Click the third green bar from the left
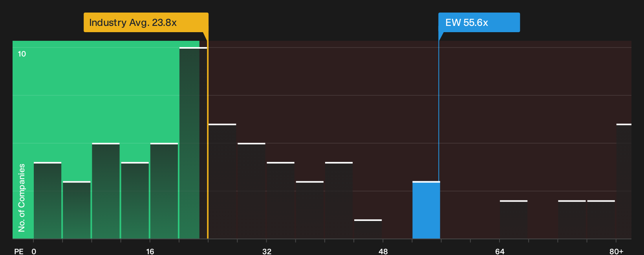Viewport: 644px width, 255px height. [x=106, y=191]
